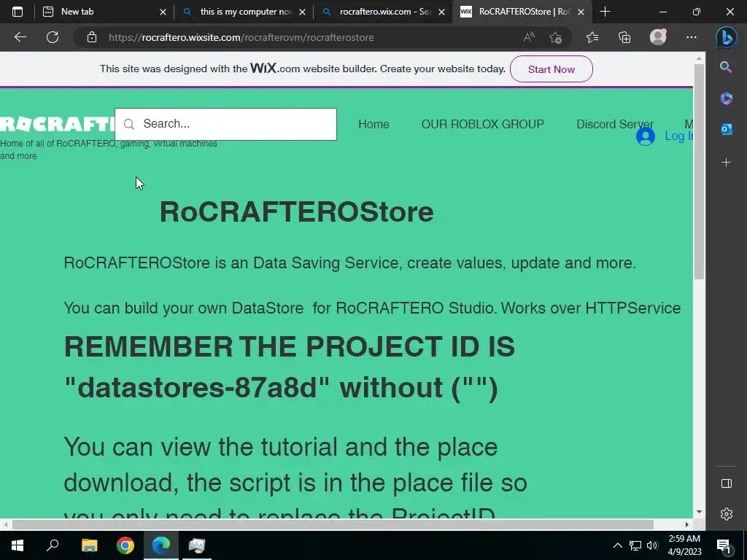The height and width of the screenshot is (560, 747).
Task: Open the tab actions menu icon
Action: 18,12
